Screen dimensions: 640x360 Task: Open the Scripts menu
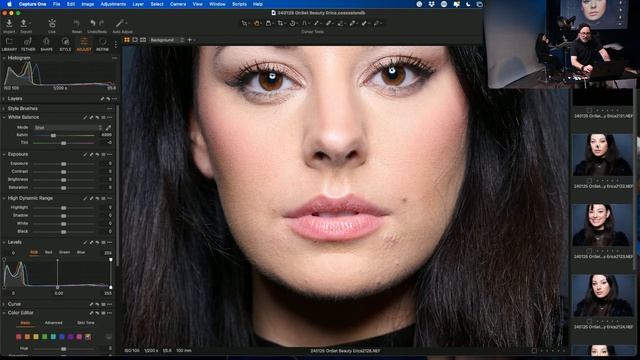coord(239,4)
